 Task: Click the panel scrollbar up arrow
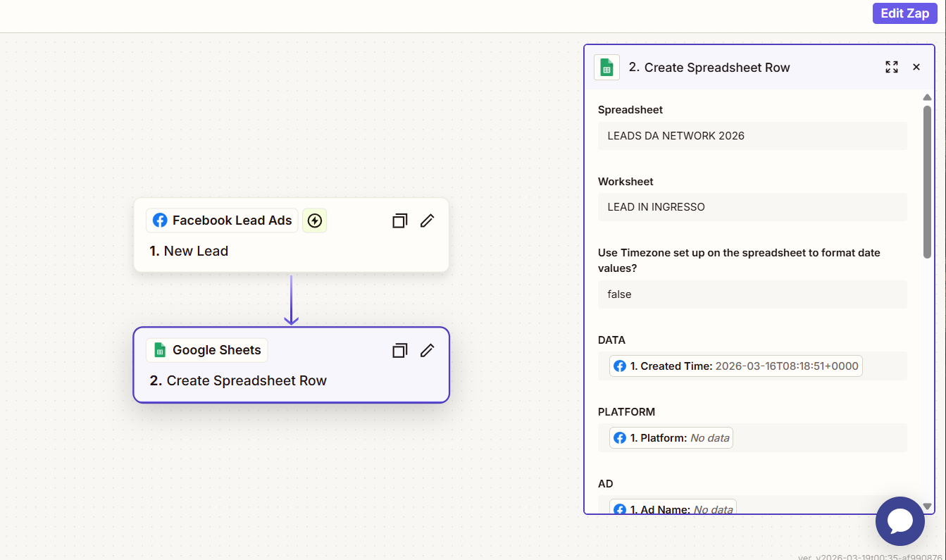927,97
